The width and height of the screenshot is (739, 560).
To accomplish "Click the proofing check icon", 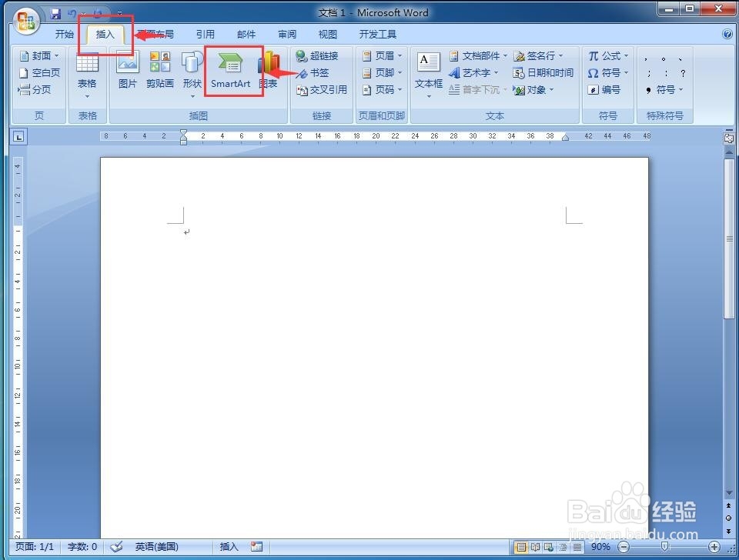I will point(116,546).
